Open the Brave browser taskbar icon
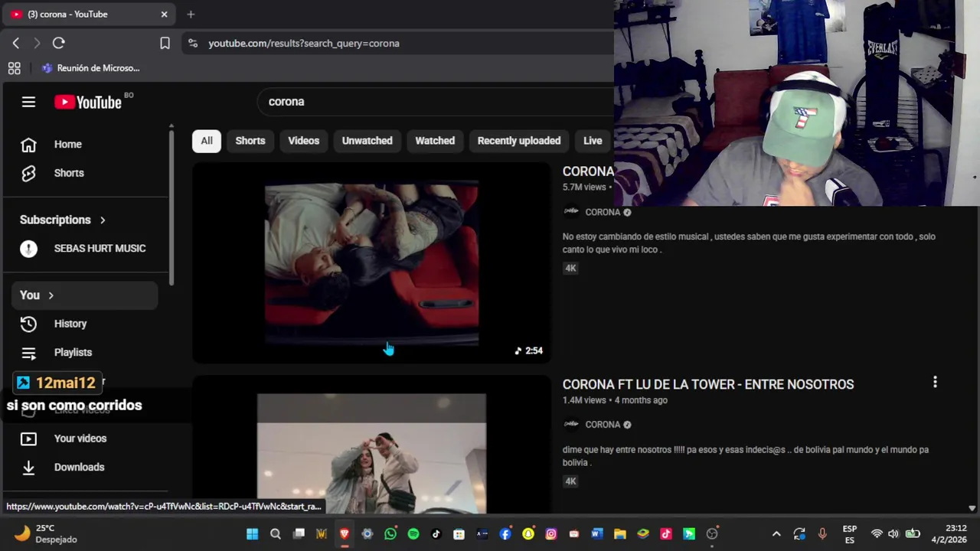The width and height of the screenshot is (980, 551). [345, 534]
